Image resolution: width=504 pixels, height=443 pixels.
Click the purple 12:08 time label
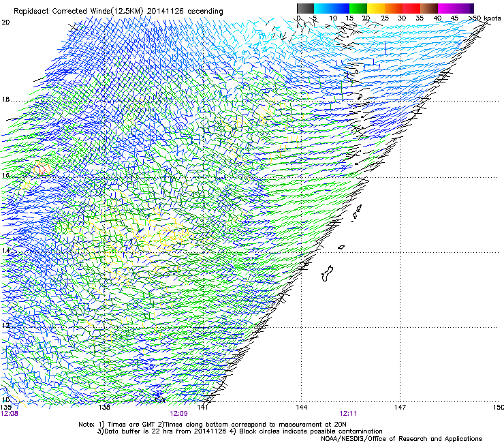pos(9,414)
